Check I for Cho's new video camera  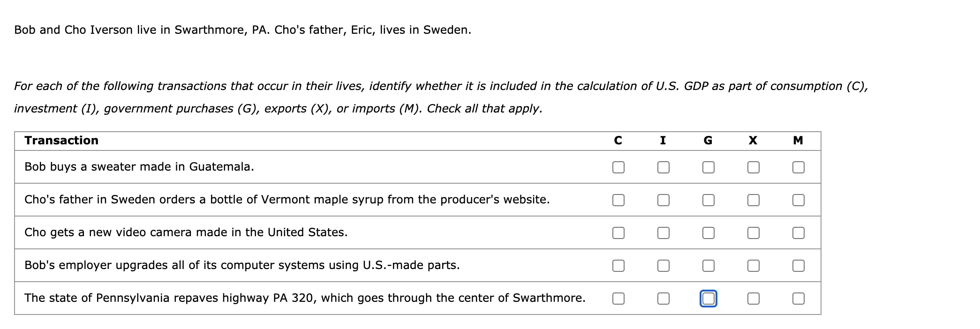pos(663,233)
